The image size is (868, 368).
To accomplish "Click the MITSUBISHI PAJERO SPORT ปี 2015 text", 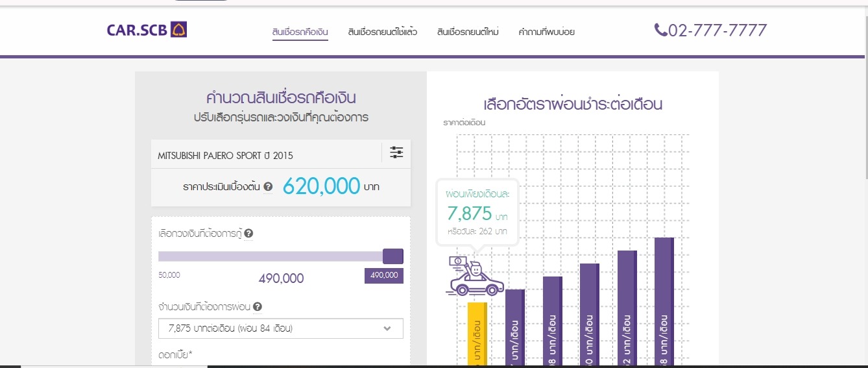I will click(x=225, y=156).
